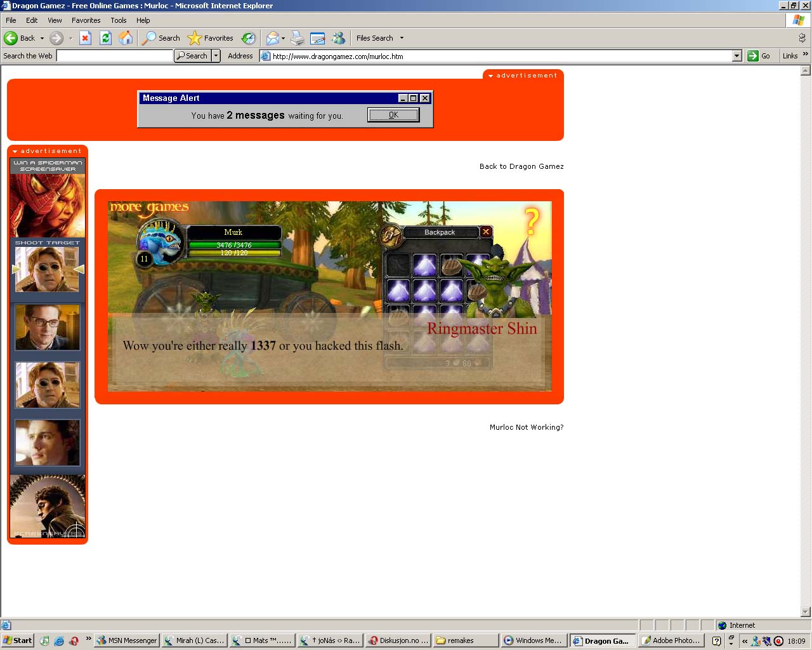
Task: Open the Edit menu
Action: pyautogui.click(x=32, y=20)
